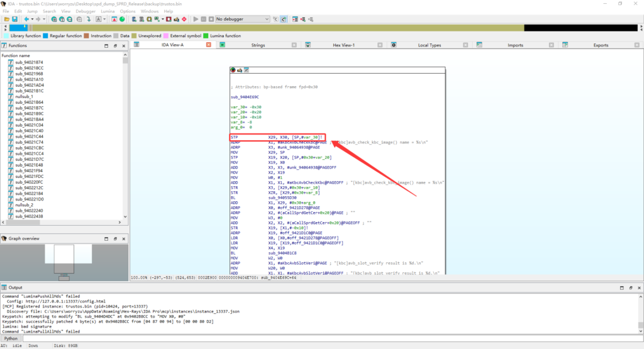Click the green circle toolbar icon

tap(122, 19)
